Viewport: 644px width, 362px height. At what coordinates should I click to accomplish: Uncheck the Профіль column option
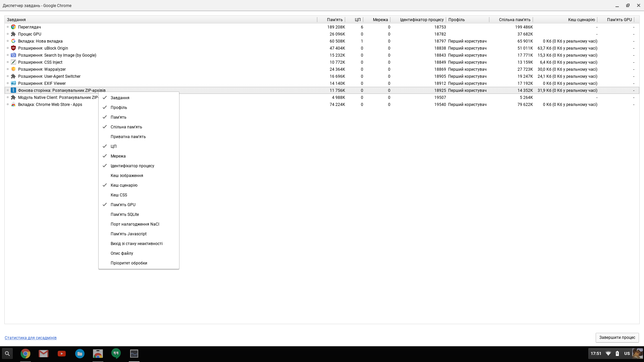click(x=119, y=108)
